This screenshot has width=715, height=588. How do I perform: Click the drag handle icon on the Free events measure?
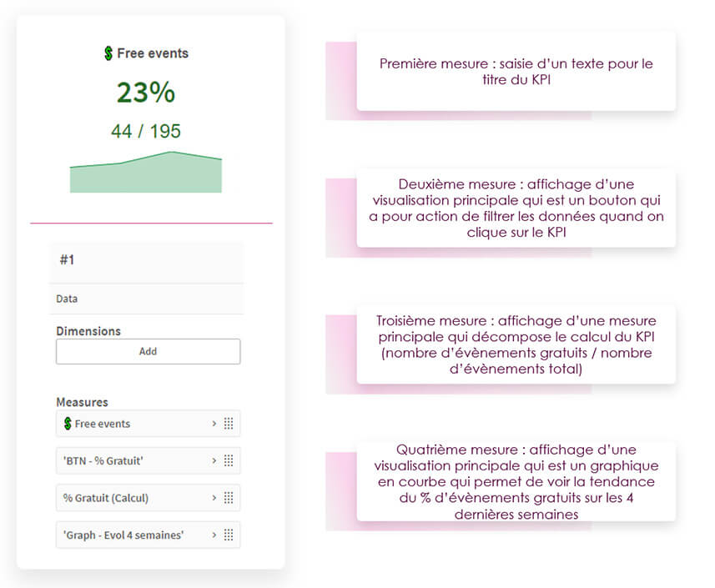pyautogui.click(x=229, y=424)
